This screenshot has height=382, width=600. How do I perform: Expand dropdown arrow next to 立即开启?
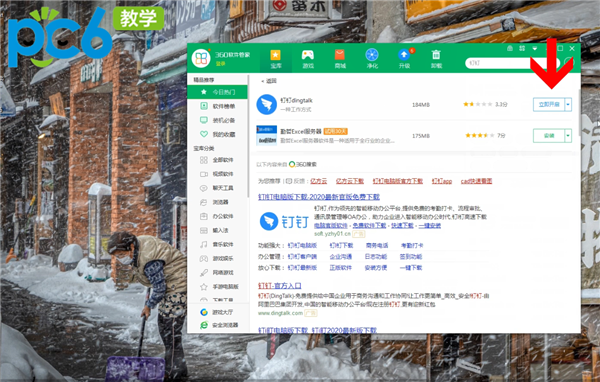pos(568,104)
